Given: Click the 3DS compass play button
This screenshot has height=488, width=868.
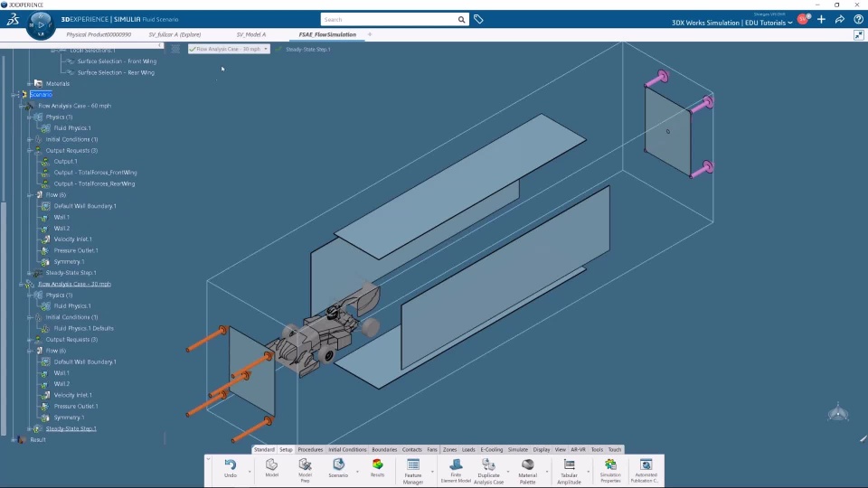Looking at the screenshot, I should pos(41,24).
